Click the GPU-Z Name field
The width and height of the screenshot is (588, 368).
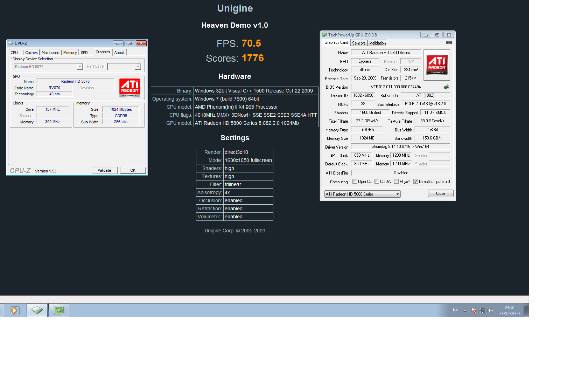[386, 53]
